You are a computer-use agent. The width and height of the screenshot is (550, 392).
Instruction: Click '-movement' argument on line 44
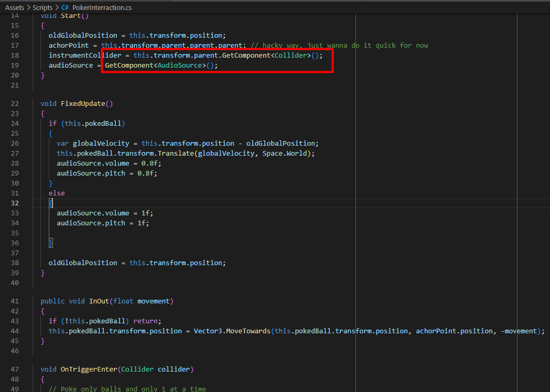pyautogui.click(x=519, y=331)
